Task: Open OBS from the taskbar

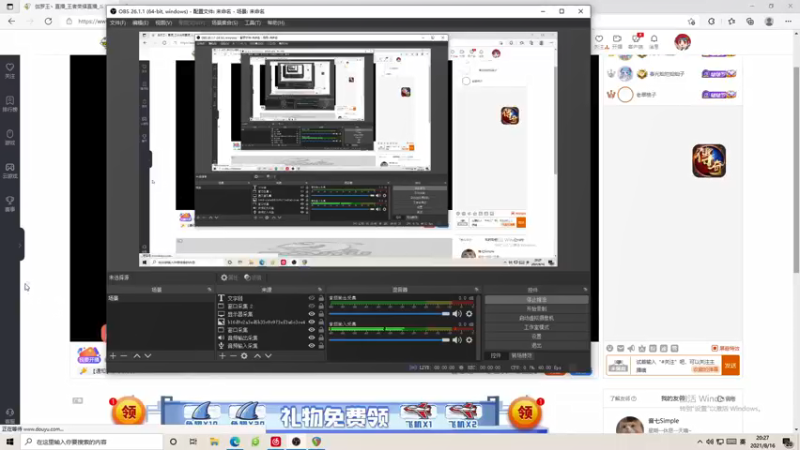Action: tap(296, 441)
